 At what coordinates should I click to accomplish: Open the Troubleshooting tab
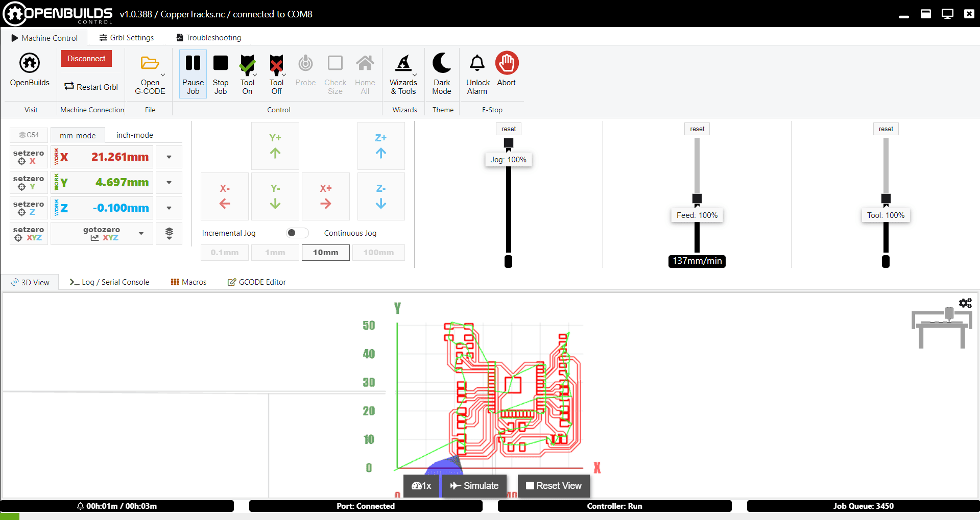click(x=208, y=38)
